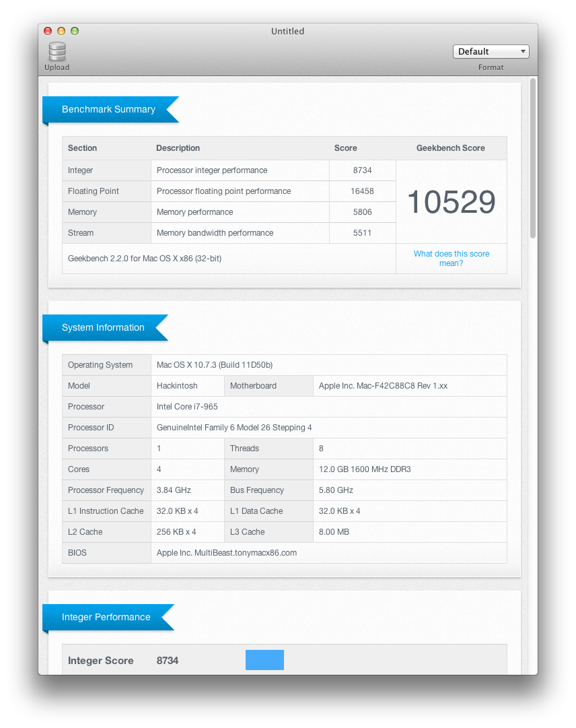Screen dimensions: 576x728
Task: Click 'Intel Core i7-965' processor value
Action: pos(187,407)
